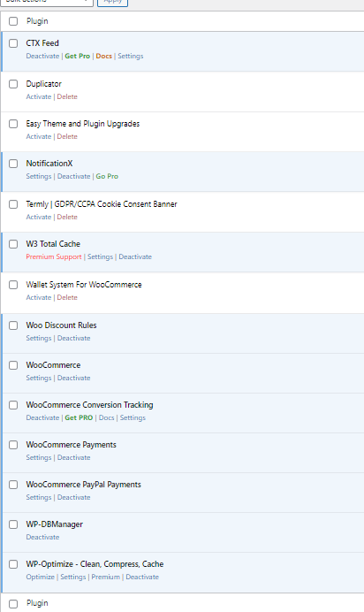The image size is (364, 612).
Task: Select the W3 Total Cache checkbox
Action: (13, 243)
